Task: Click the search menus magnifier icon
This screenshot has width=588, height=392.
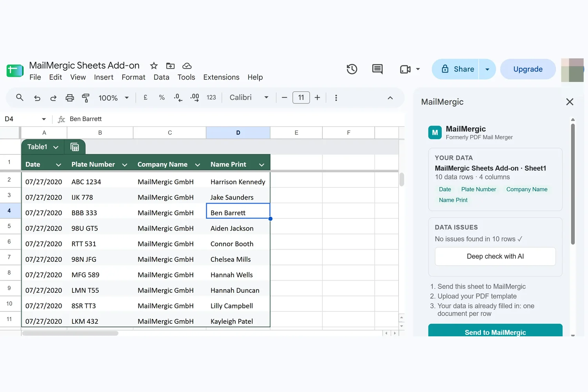Action: (x=20, y=97)
